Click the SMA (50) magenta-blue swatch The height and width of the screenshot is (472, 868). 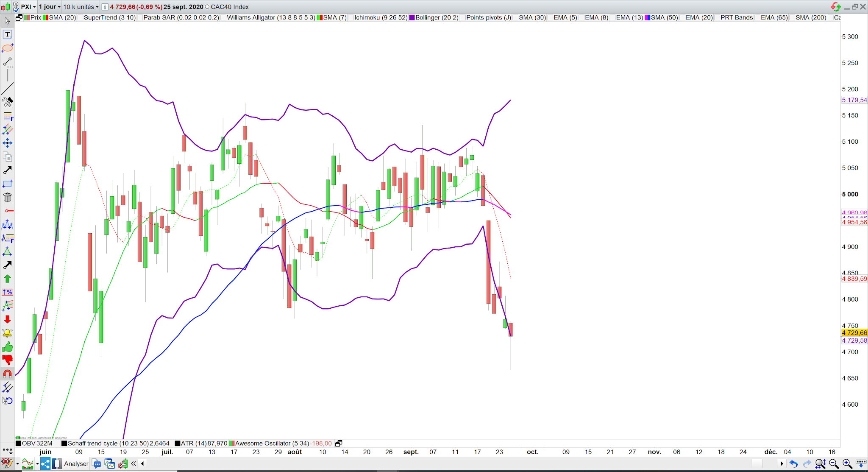(647, 17)
